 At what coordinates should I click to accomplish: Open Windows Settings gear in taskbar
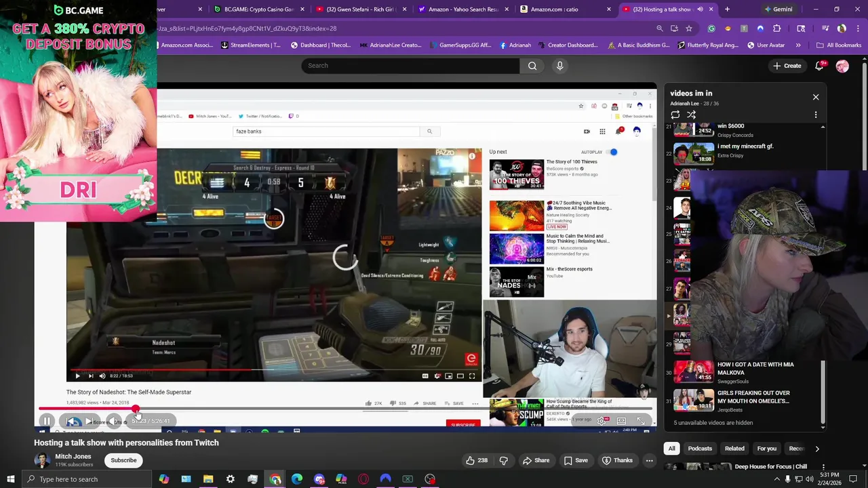click(231, 479)
